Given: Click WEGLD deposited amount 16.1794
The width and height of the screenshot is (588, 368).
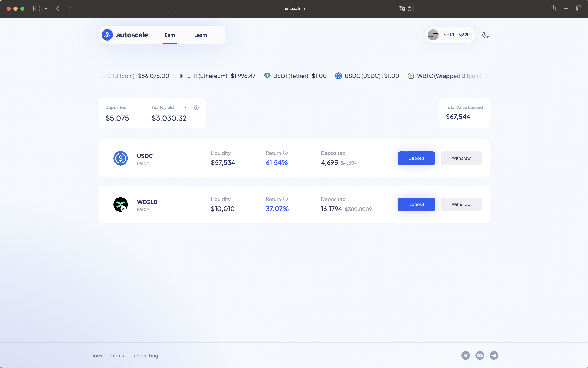Looking at the screenshot, I should coord(331,209).
